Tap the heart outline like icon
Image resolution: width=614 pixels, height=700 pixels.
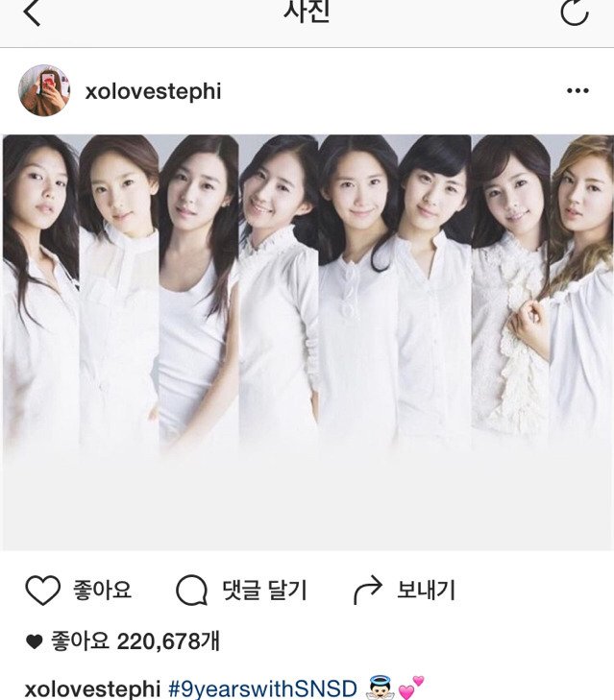point(42,590)
